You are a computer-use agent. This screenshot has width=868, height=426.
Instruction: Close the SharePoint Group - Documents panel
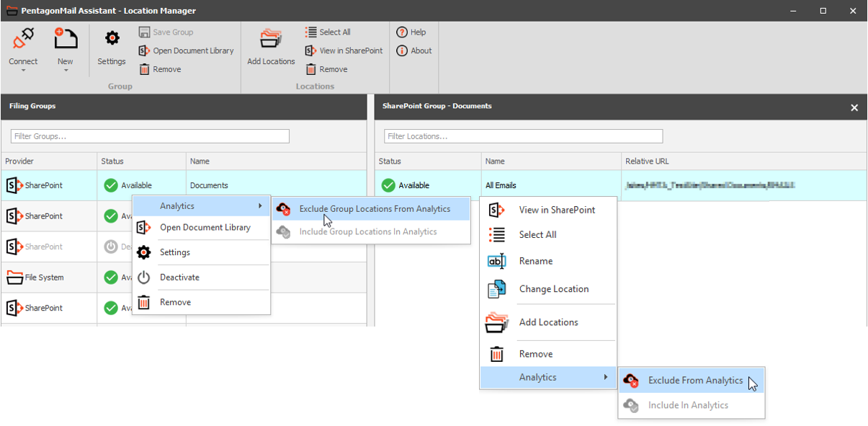tap(854, 107)
